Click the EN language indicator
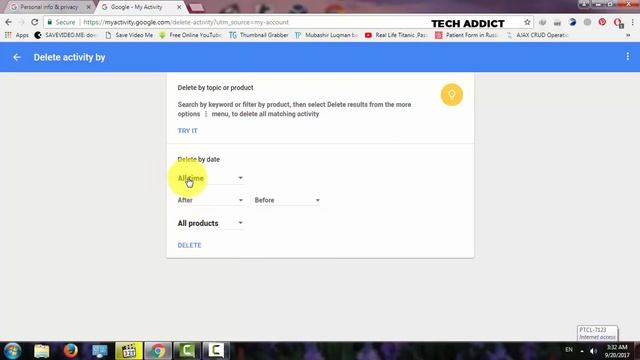This screenshot has width=640, height=360. point(569,350)
